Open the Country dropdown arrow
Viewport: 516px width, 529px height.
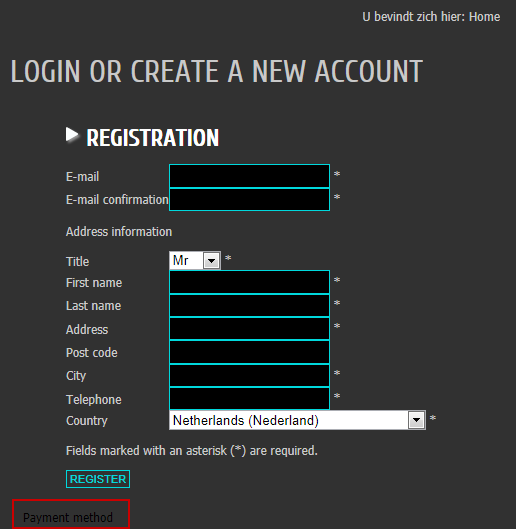pyautogui.click(x=416, y=420)
